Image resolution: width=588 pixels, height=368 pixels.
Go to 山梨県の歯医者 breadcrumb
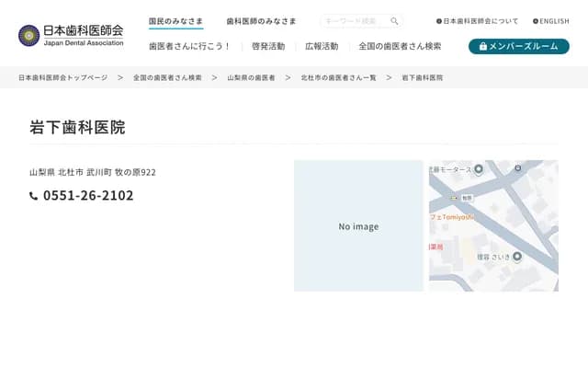pyautogui.click(x=251, y=78)
